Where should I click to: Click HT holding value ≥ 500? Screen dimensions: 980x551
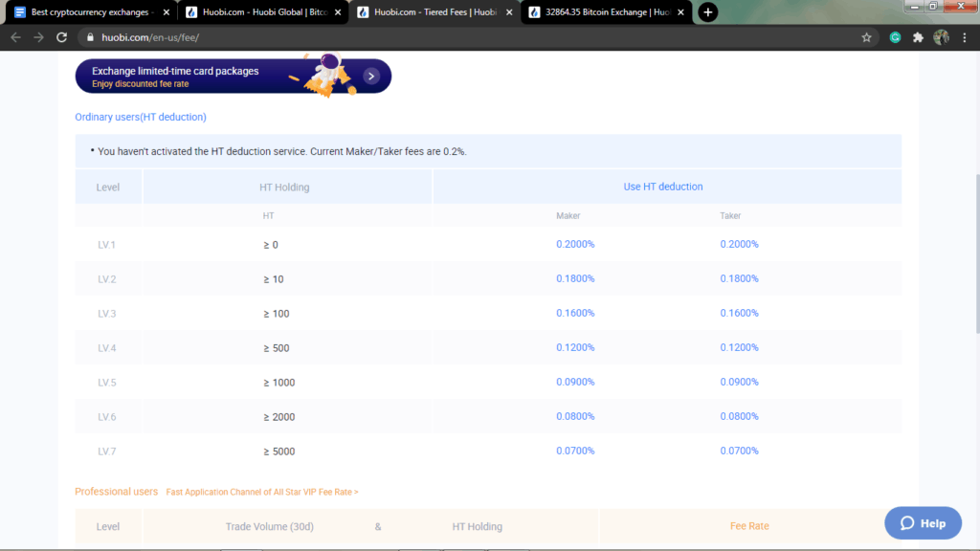click(x=276, y=348)
